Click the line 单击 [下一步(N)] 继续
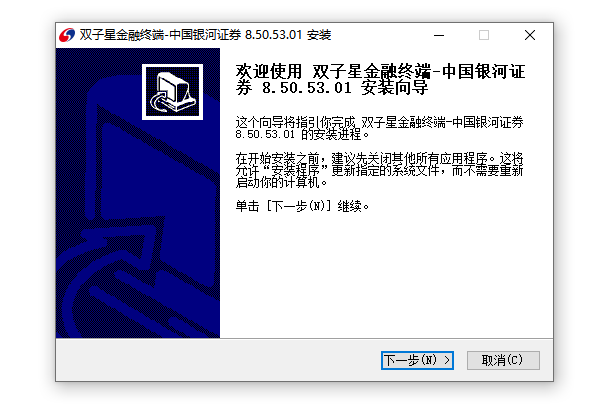Image resolution: width=609 pixels, height=405 pixels. [x=302, y=206]
